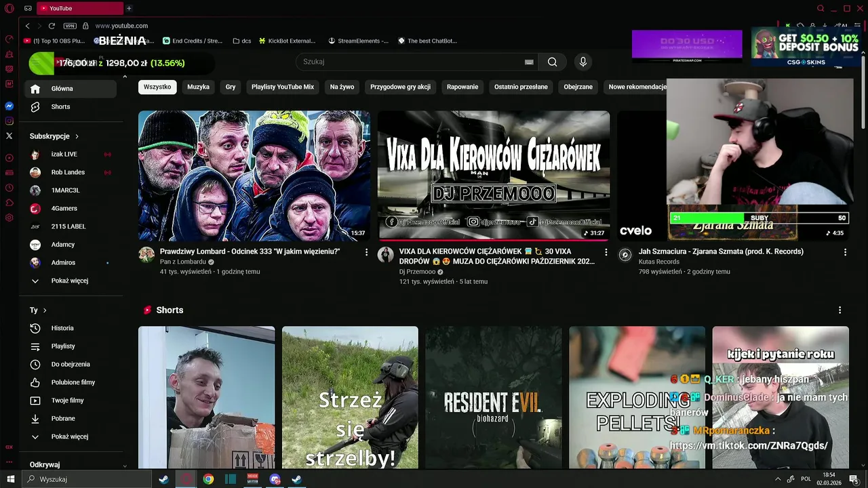Screen dimensions: 868x488
Task: Open StreamElements bookmark
Action: [359, 41]
